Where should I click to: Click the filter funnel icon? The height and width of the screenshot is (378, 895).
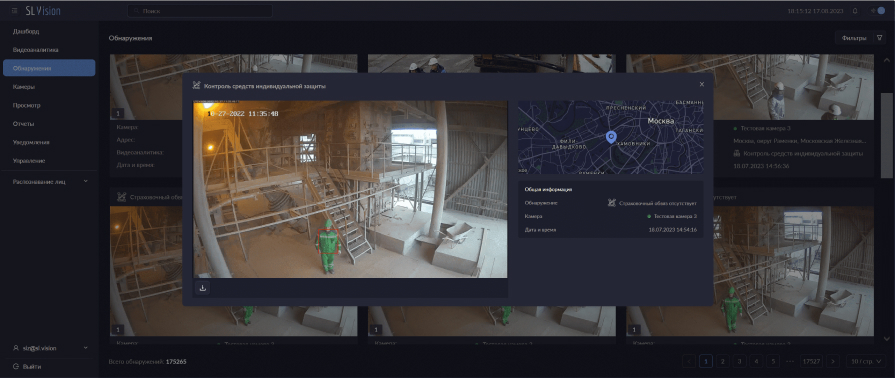click(x=879, y=38)
